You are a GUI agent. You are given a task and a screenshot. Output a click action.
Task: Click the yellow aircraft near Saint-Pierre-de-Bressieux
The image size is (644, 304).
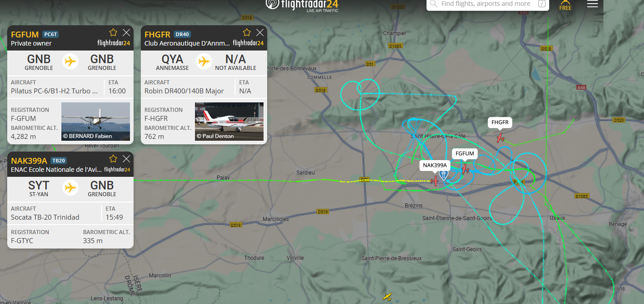pyautogui.click(x=387, y=297)
